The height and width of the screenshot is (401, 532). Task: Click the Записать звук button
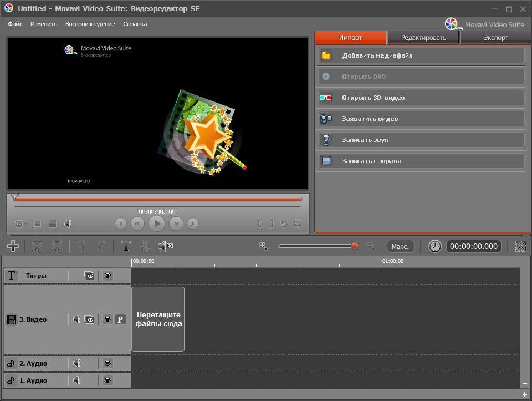click(x=421, y=140)
